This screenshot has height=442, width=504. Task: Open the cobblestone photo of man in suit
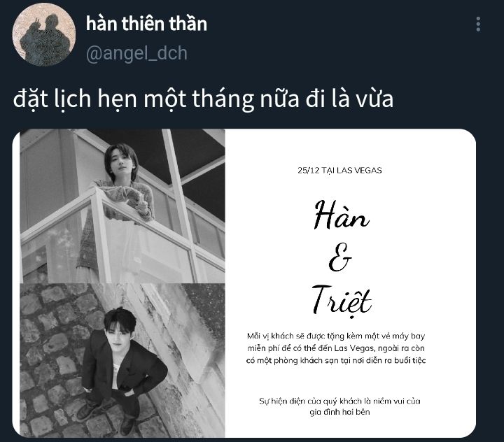[x=122, y=360]
